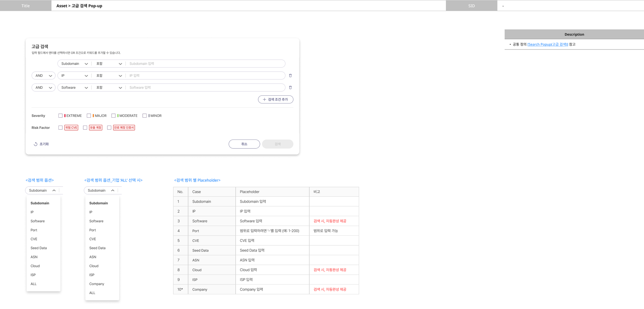Enable the 만료 예정 인증서 risk factor checkbox
644x309 pixels.
tap(109, 128)
